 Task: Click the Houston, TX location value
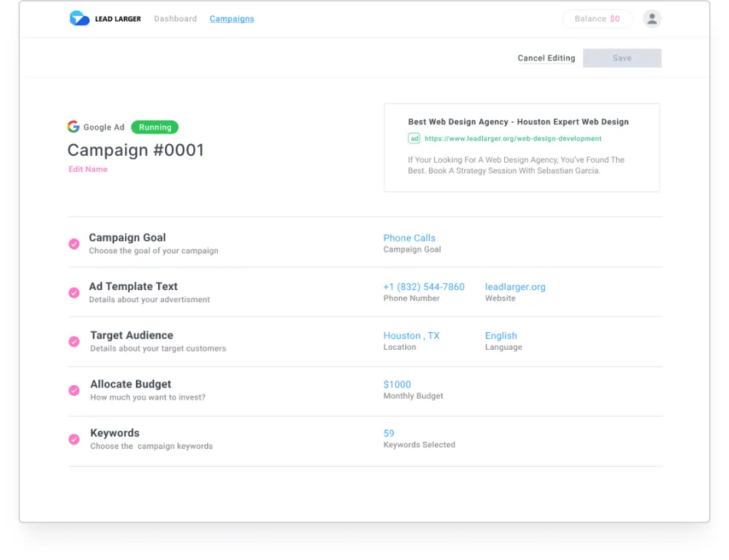[x=411, y=335]
